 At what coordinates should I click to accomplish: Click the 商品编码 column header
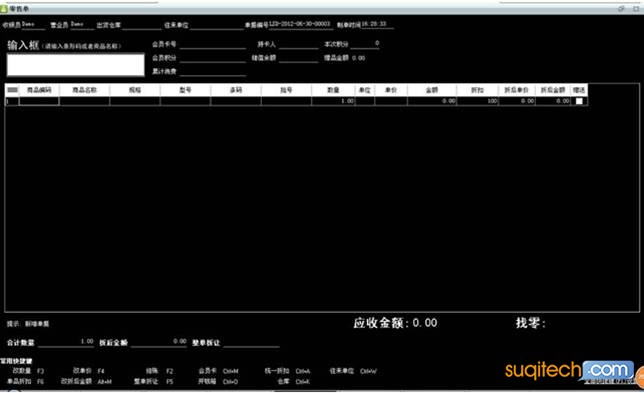click(x=39, y=90)
